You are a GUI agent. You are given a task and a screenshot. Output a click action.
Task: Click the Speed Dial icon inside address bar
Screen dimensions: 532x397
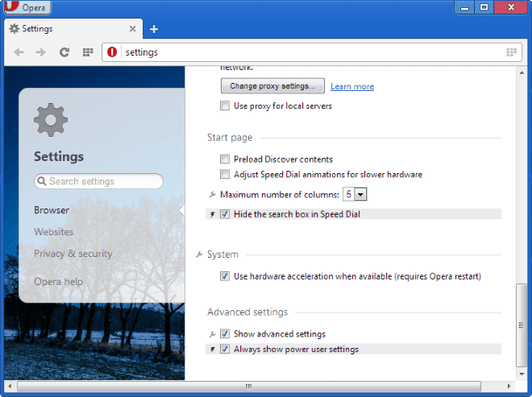click(511, 52)
